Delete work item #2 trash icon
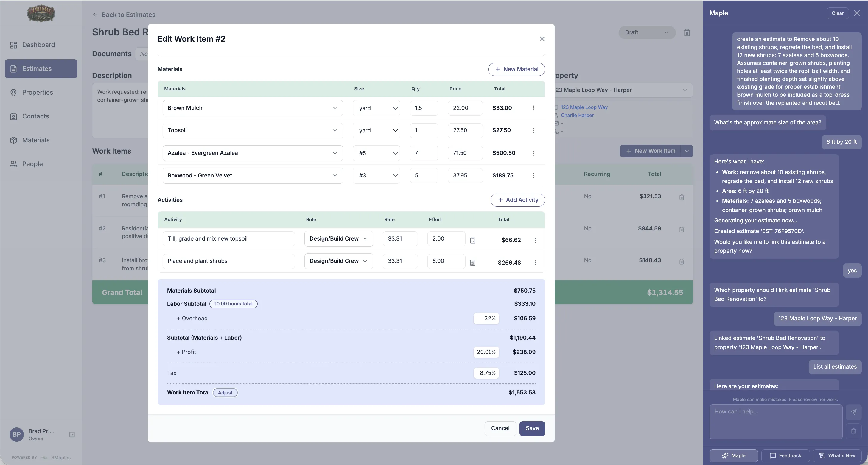 click(x=681, y=230)
